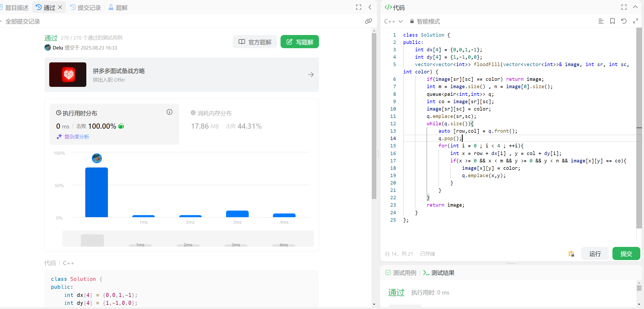The image size is (644, 309).
Task: Click the 4ms bar in the chart
Action: pyautogui.click(x=284, y=216)
